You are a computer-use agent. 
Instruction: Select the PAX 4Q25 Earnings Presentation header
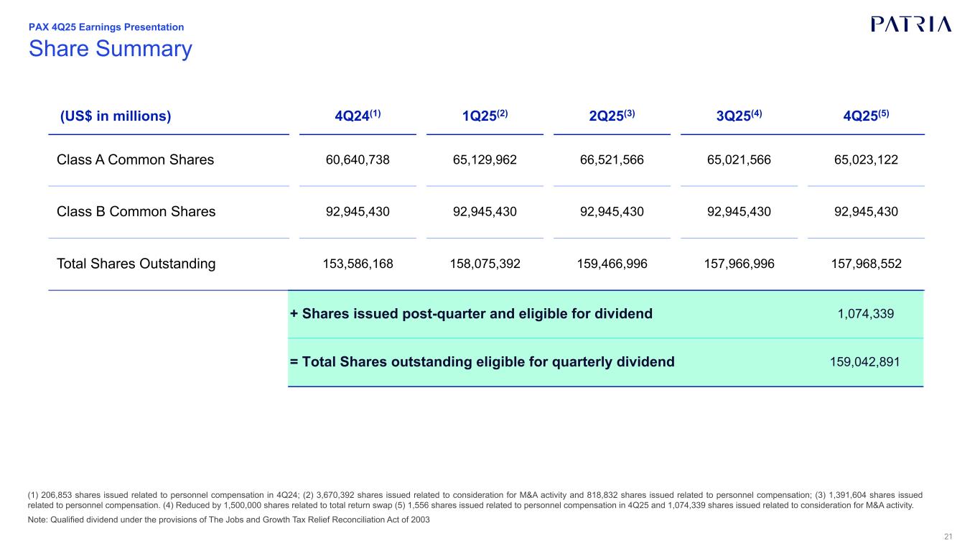pyautogui.click(x=106, y=27)
